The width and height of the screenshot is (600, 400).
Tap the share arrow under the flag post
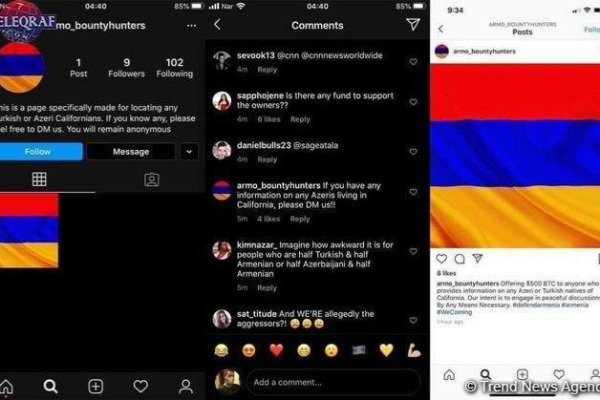(x=477, y=258)
